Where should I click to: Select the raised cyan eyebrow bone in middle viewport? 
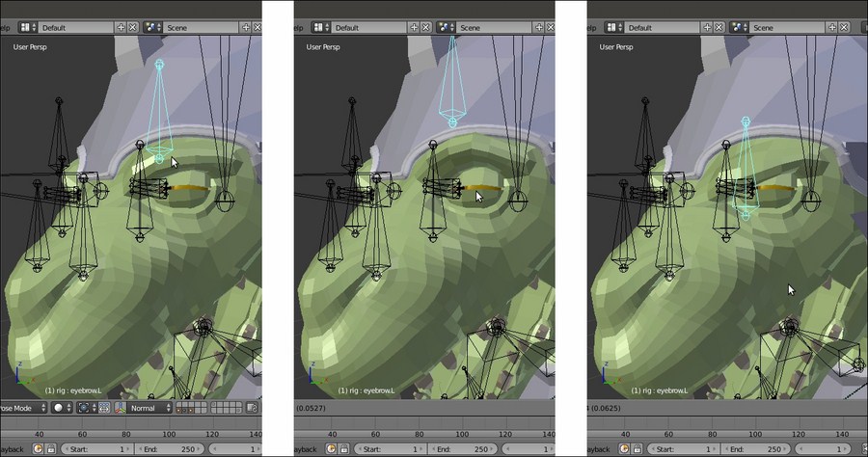(x=452, y=83)
